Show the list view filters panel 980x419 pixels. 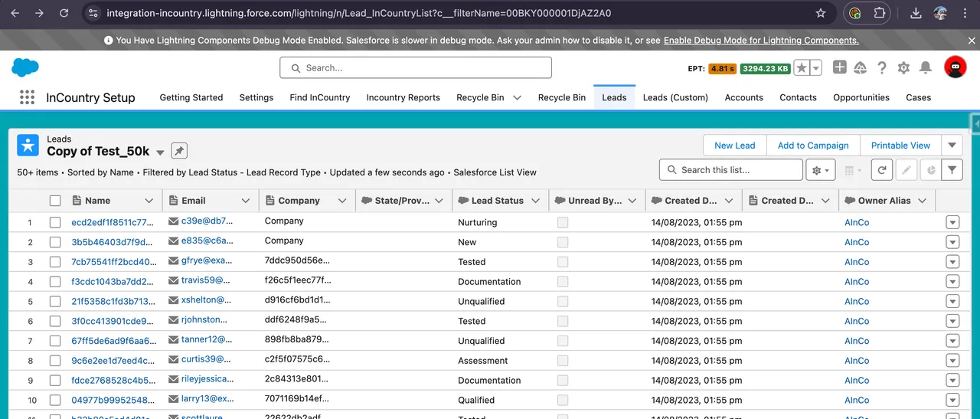952,170
